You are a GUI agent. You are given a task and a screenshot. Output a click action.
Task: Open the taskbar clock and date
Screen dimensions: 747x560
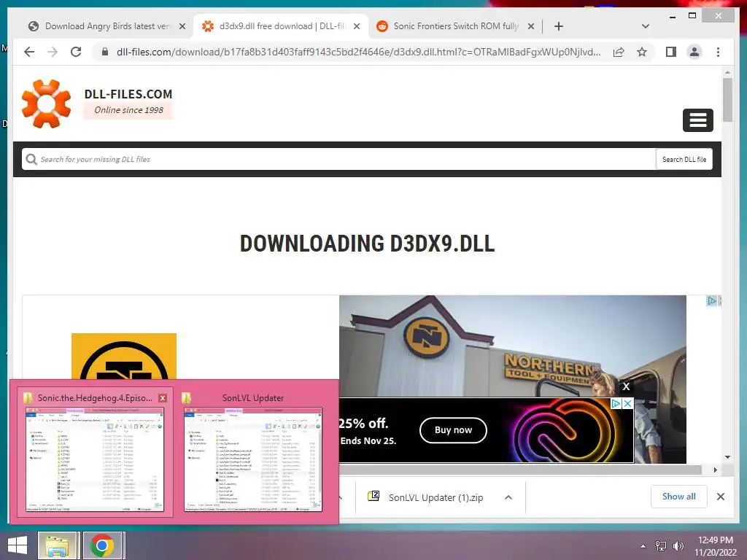tap(715, 546)
